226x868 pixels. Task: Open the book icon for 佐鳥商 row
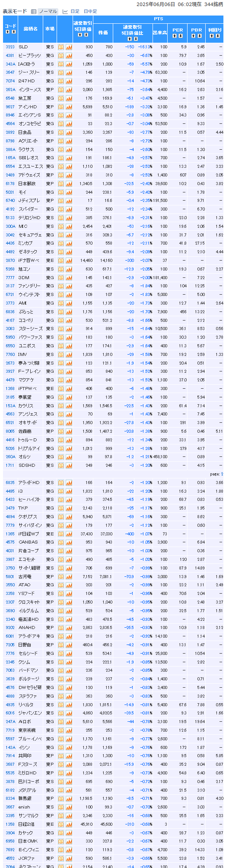tap(61, 431)
